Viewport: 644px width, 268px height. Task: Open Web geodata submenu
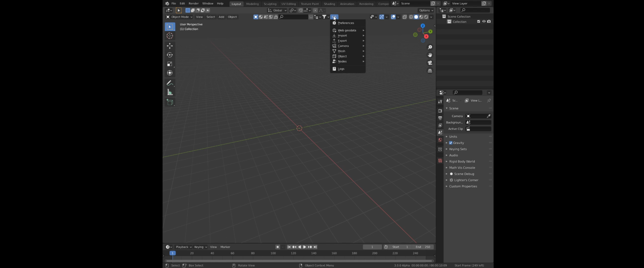tap(347, 30)
